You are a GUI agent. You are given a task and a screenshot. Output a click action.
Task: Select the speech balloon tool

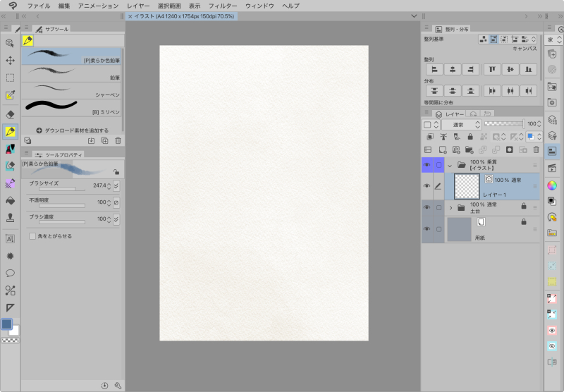[10, 273]
